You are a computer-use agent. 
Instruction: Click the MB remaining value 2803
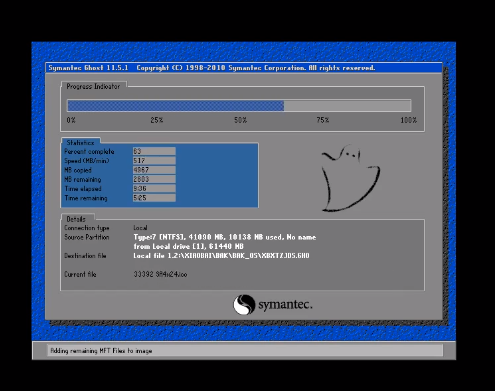[154, 179]
